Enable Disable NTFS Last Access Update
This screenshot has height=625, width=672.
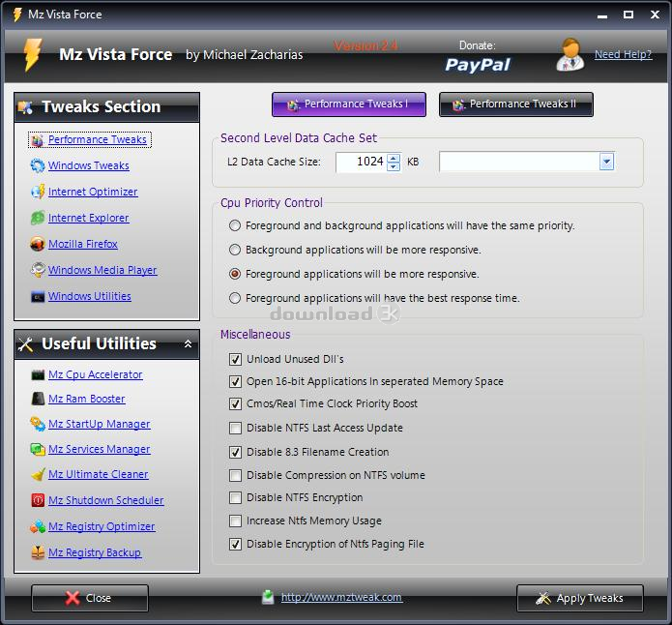(x=235, y=428)
